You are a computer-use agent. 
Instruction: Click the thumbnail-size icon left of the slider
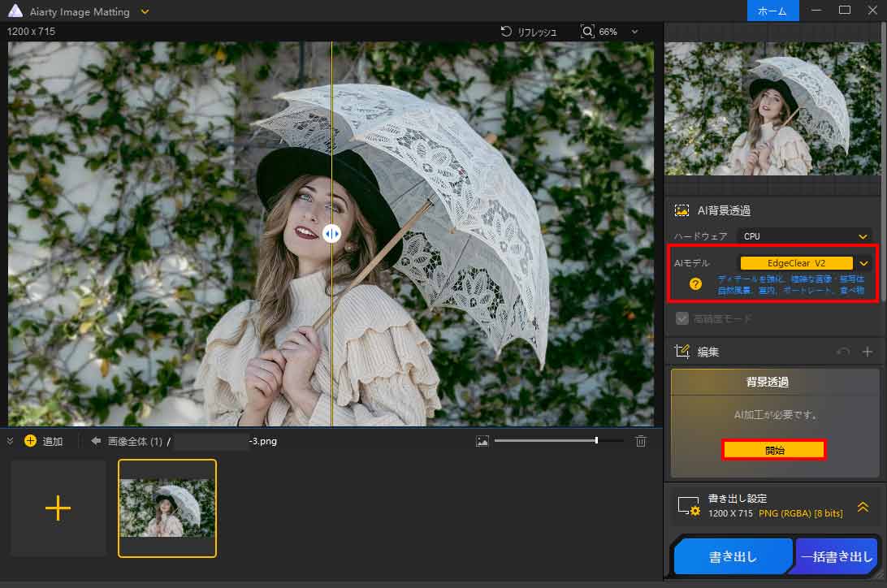tap(483, 440)
